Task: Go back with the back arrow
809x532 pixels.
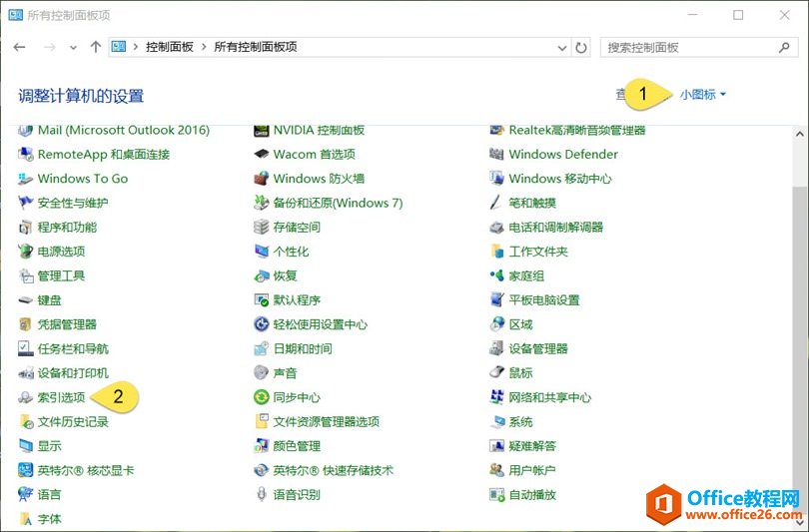Action: (x=20, y=48)
